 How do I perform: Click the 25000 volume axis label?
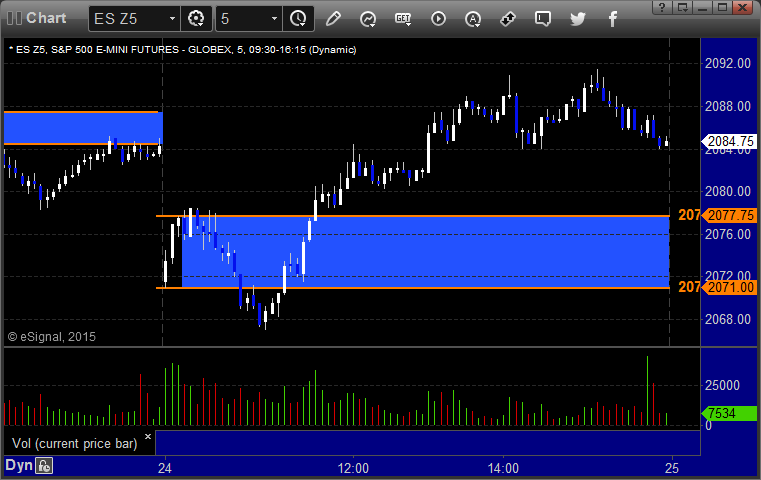click(722, 385)
